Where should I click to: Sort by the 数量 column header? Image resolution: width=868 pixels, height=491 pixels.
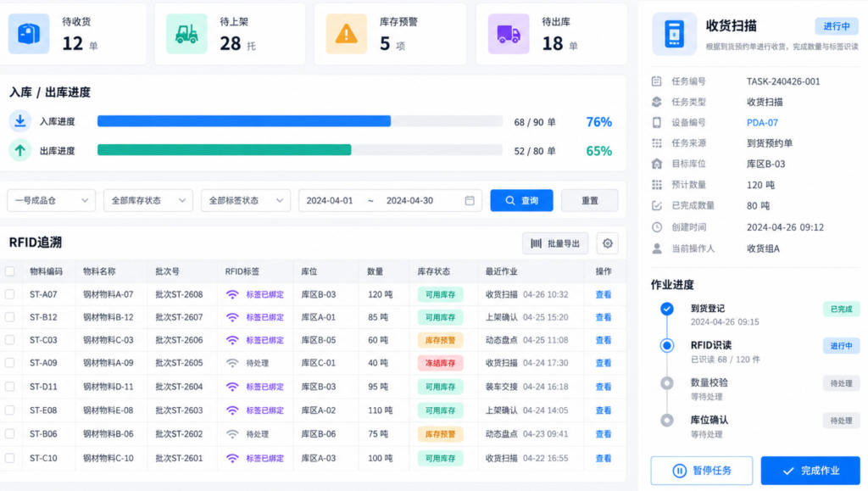pos(375,271)
